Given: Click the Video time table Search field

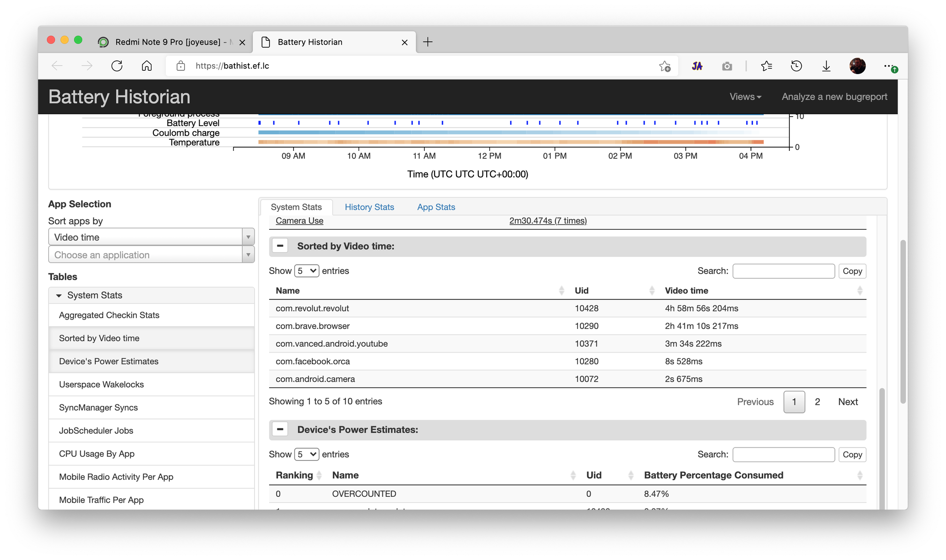Looking at the screenshot, I should point(783,271).
